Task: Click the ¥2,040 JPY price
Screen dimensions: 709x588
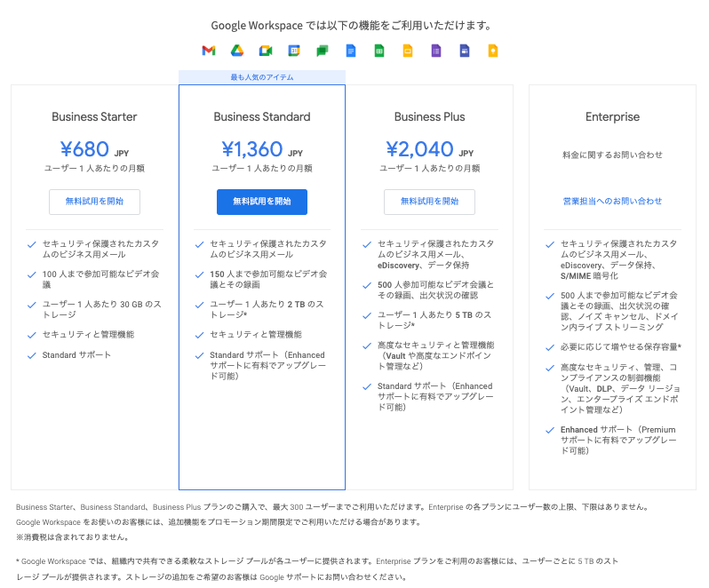Action: (x=429, y=149)
